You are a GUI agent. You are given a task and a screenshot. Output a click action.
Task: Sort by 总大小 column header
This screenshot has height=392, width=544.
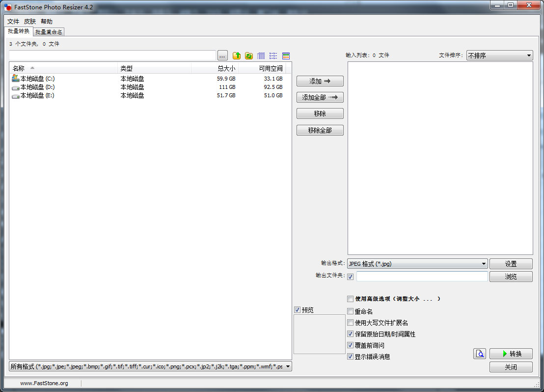click(x=215, y=68)
